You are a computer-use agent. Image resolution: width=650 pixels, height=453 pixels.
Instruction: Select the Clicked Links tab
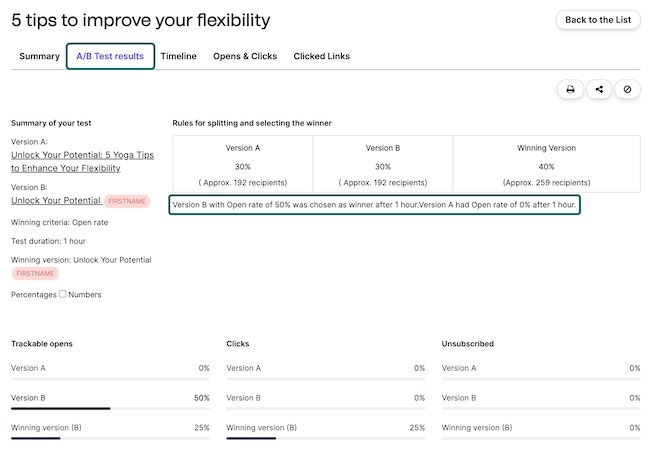tap(321, 57)
